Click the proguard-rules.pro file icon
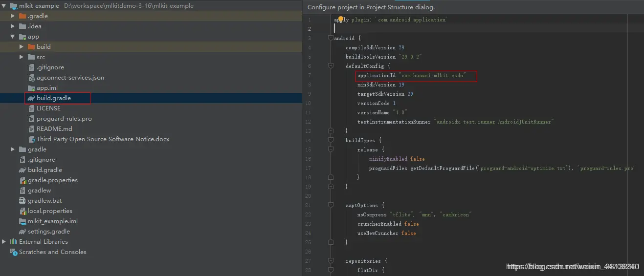This screenshot has width=644, height=276. pyautogui.click(x=31, y=119)
